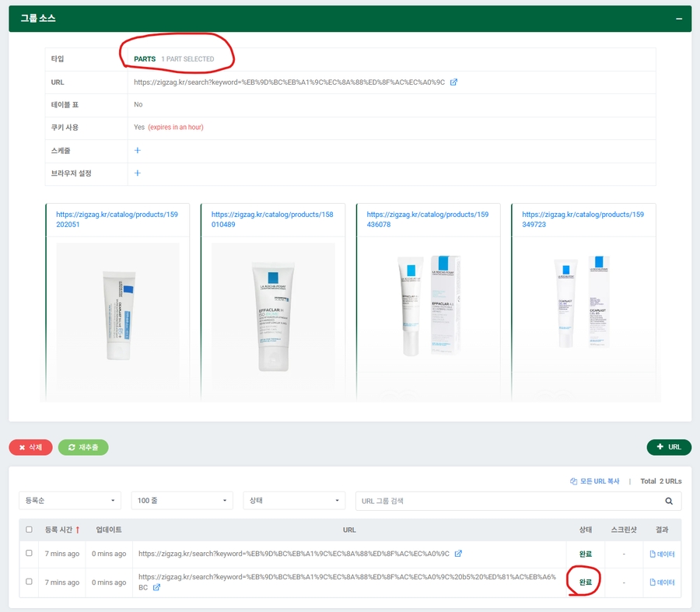Open 데이터 result for second row
The height and width of the screenshot is (612, 700).
point(662,582)
